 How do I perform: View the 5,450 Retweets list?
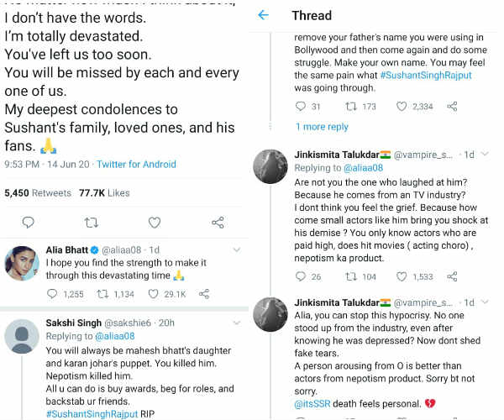point(38,193)
